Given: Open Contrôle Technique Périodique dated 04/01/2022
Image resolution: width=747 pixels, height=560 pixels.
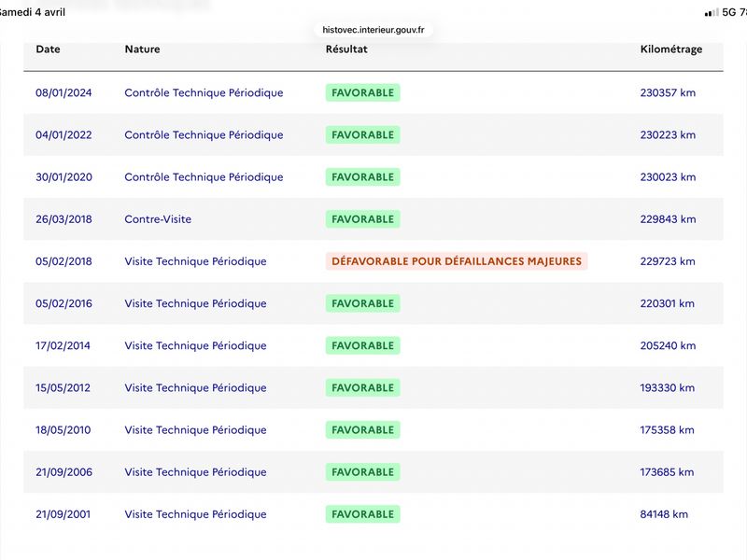Looking at the screenshot, I should tap(204, 135).
